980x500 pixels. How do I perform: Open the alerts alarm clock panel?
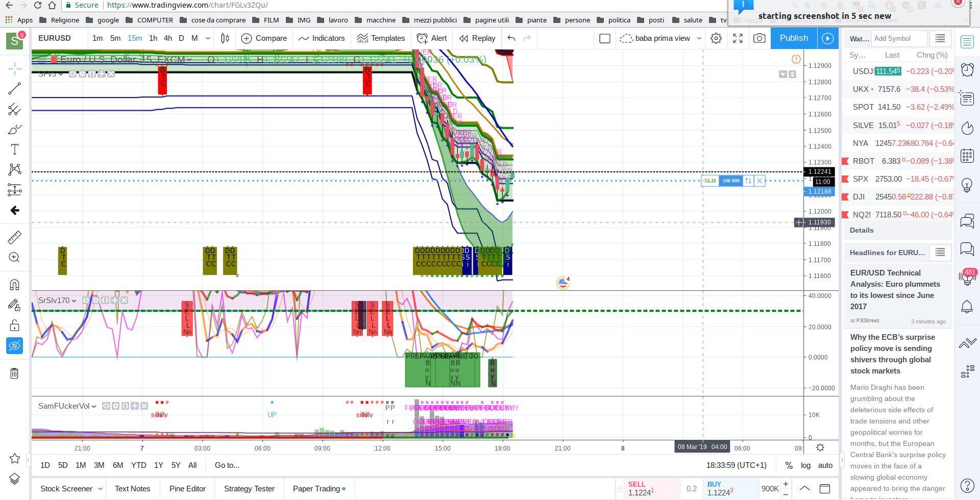click(x=967, y=69)
